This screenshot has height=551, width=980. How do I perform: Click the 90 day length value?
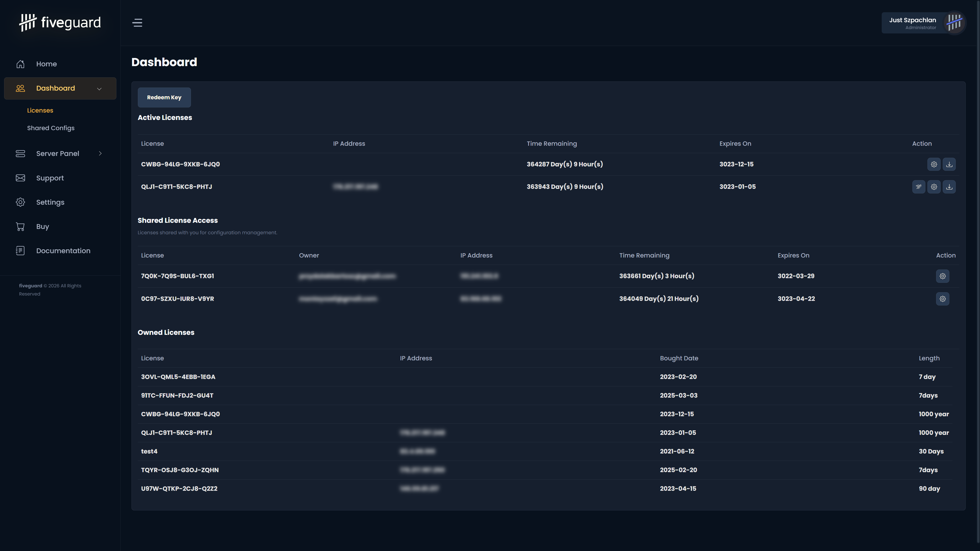click(x=929, y=489)
